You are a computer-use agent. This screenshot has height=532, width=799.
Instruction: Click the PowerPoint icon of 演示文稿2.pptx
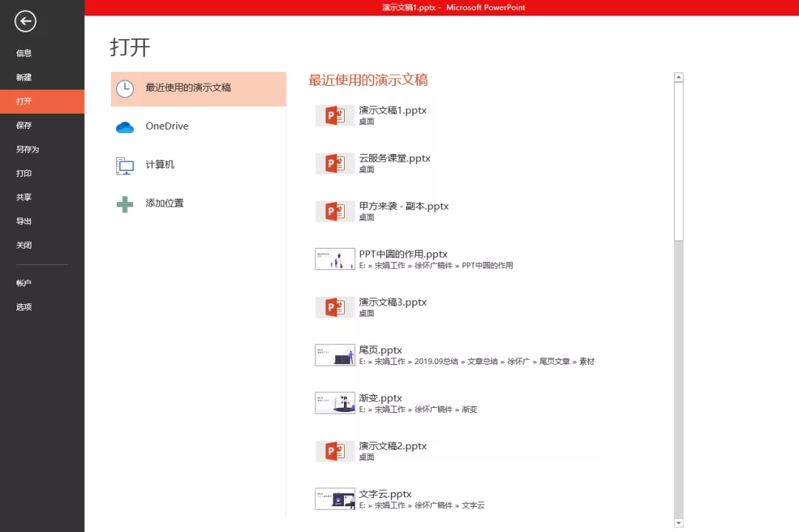pos(335,451)
